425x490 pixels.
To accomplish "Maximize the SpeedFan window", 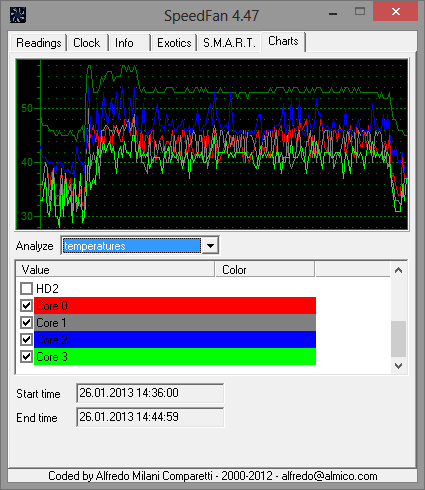I will [360, 12].
